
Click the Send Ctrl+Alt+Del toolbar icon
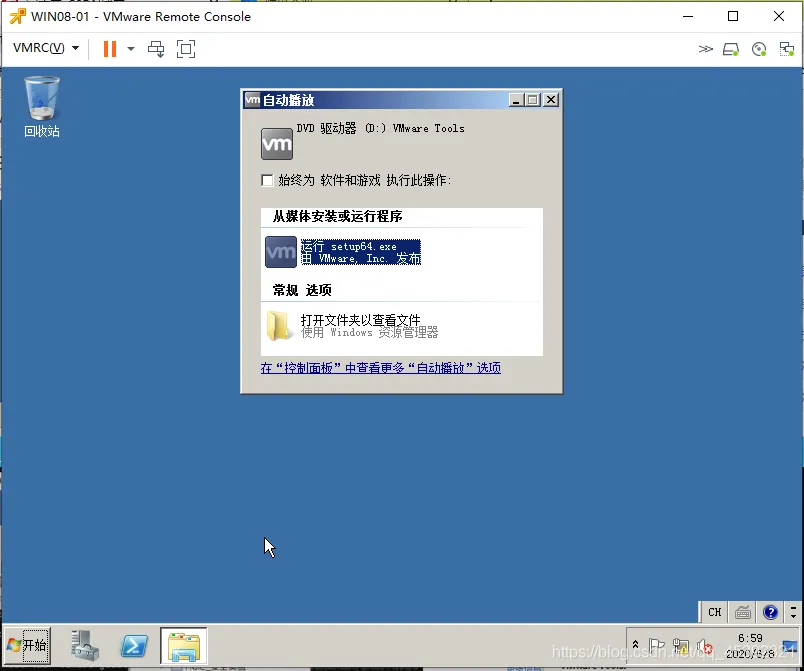click(x=156, y=49)
